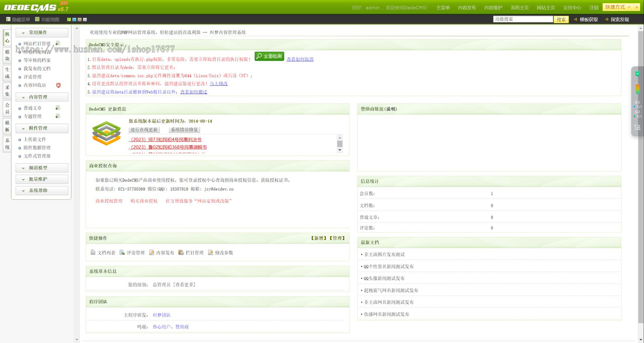
Task: Click the 评论管理 icon in quick operations
Action: (x=122, y=252)
